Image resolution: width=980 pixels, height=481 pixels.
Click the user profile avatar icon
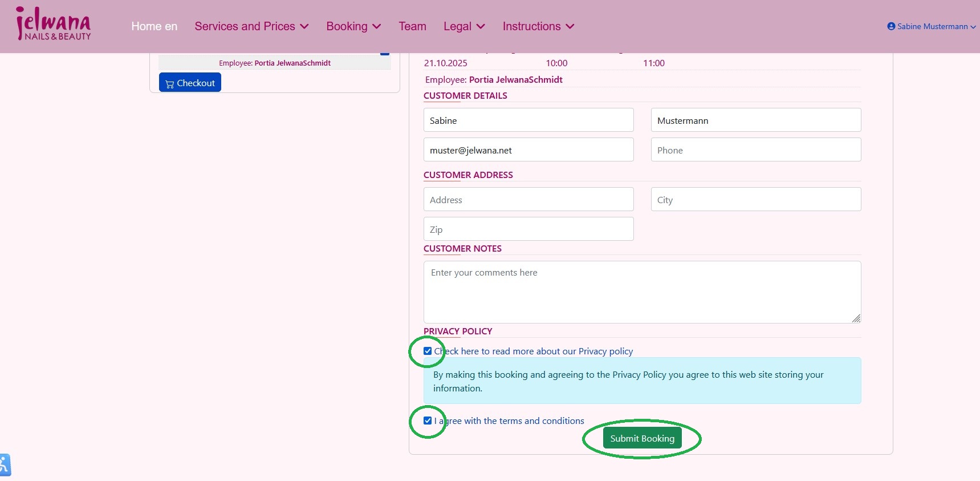[x=891, y=26]
